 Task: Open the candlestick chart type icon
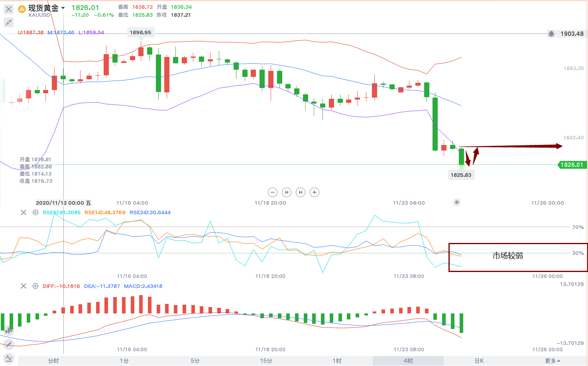point(9,329)
